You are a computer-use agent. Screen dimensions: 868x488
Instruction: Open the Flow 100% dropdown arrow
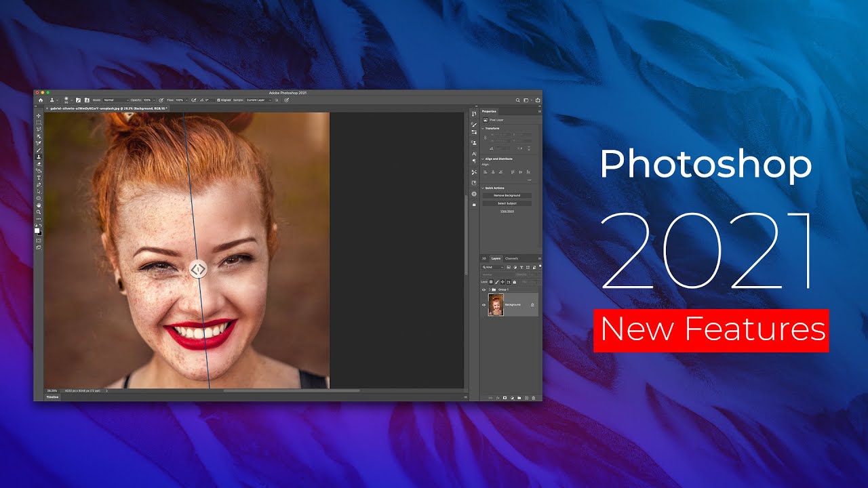coord(186,100)
